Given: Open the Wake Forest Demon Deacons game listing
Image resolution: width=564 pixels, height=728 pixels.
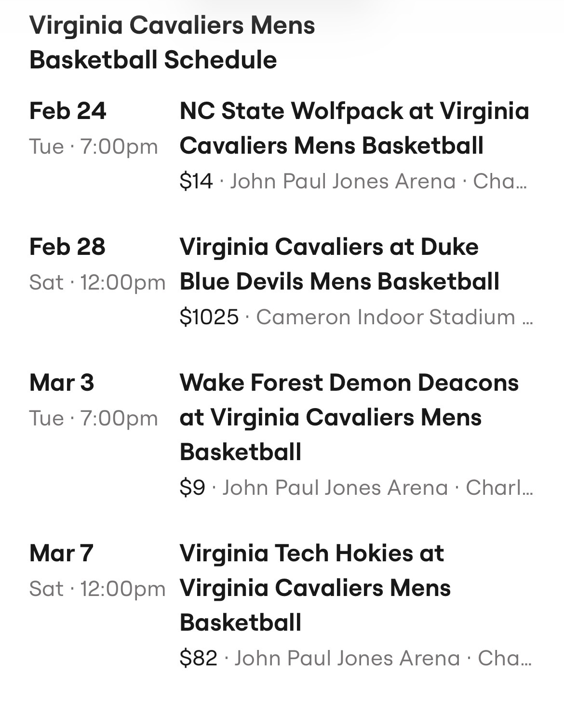Looking at the screenshot, I should pos(349,417).
